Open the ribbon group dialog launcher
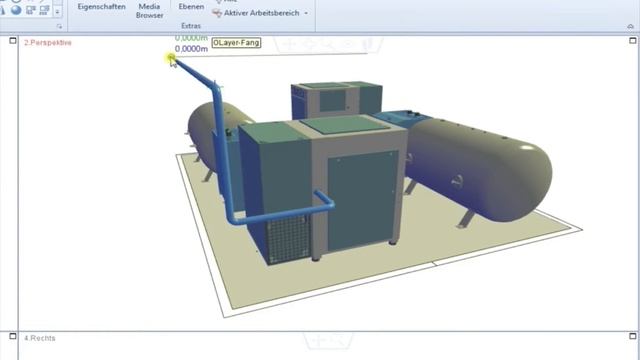The height and width of the screenshot is (360, 640). [60, 26]
